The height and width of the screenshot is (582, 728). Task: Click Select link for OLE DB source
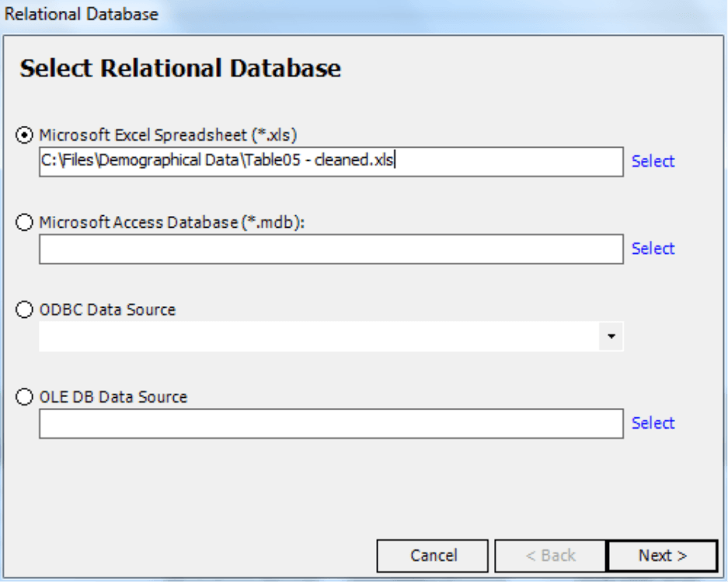pos(653,423)
